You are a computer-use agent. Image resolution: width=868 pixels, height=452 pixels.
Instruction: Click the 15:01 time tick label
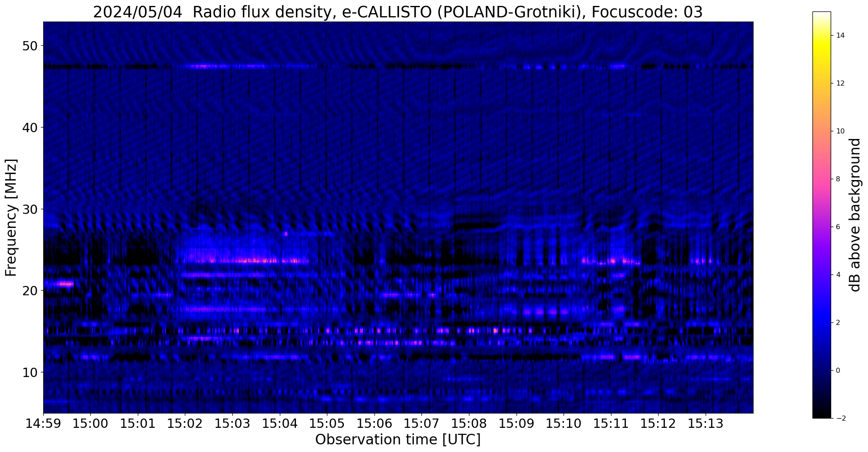[x=138, y=424]
